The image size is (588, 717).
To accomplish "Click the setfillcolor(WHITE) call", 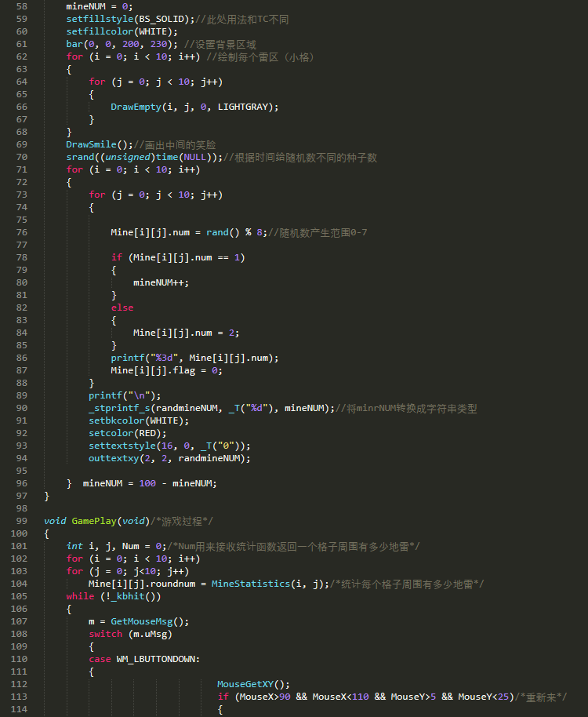I will point(122,31).
